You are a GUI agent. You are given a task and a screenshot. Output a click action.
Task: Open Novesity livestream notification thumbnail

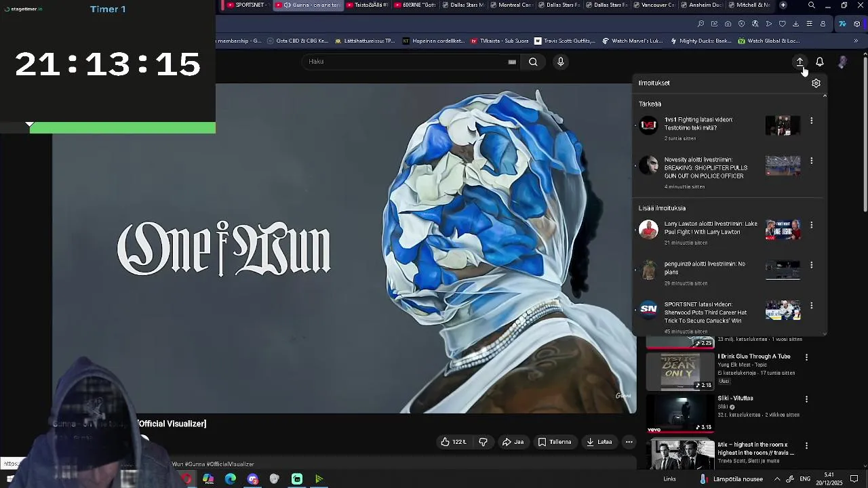[x=783, y=166]
